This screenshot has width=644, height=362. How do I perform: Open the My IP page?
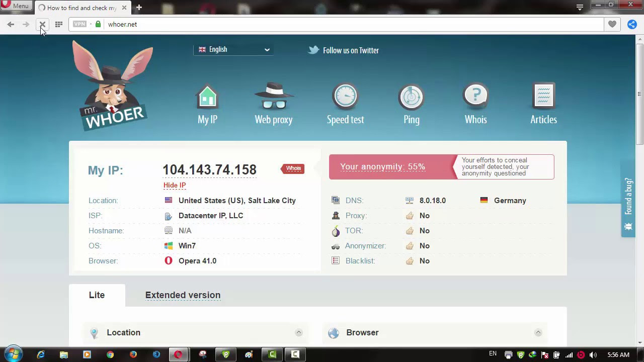(x=207, y=105)
